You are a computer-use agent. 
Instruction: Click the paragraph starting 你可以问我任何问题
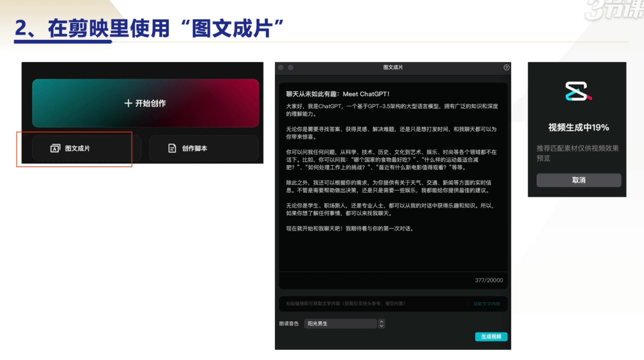point(391,160)
